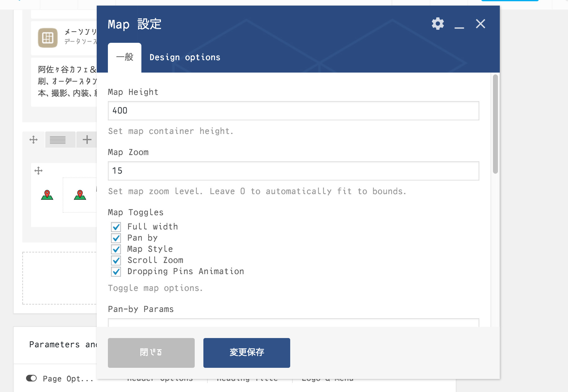This screenshot has width=568, height=392.
Task: Toggle the Page Opt... switch
Action: pos(31,378)
